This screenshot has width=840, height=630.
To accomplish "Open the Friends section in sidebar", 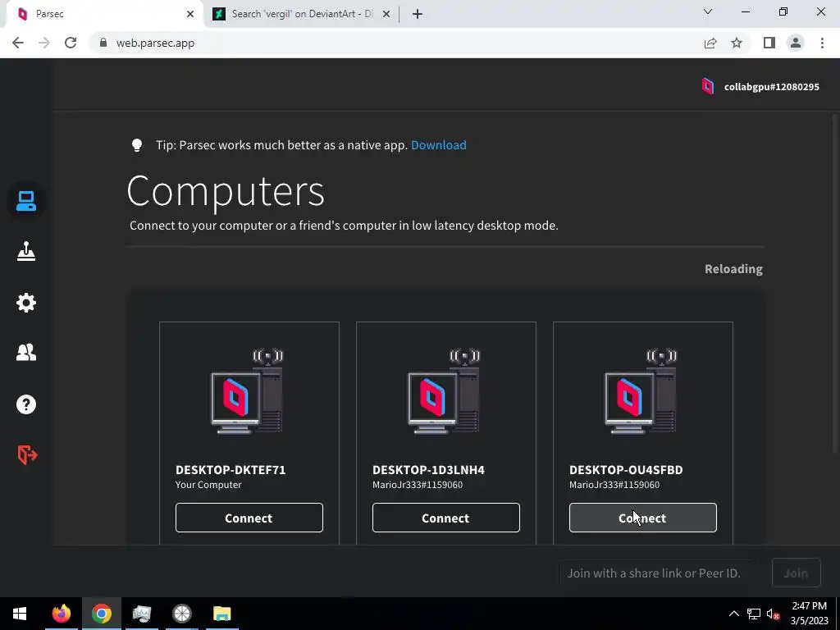I will pyautogui.click(x=25, y=352).
